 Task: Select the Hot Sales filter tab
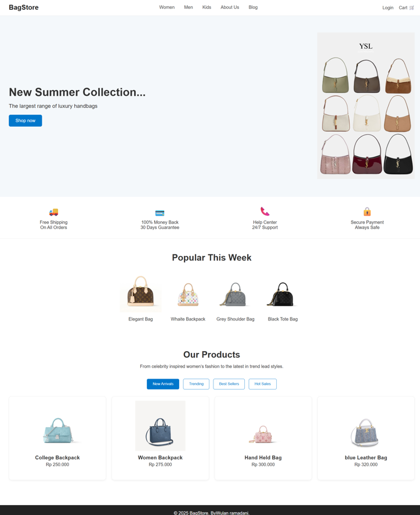coord(262,384)
